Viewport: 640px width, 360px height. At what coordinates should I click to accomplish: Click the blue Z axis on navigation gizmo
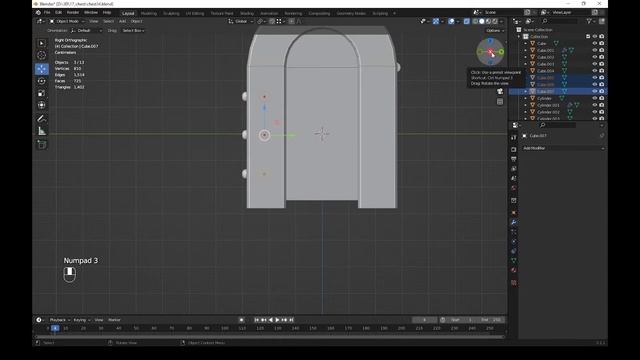click(x=490, y=41)
